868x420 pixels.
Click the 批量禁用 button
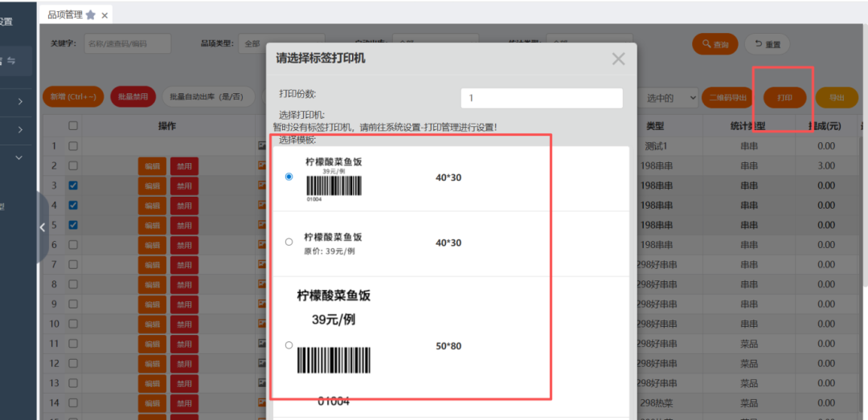[x=133, y=97]
